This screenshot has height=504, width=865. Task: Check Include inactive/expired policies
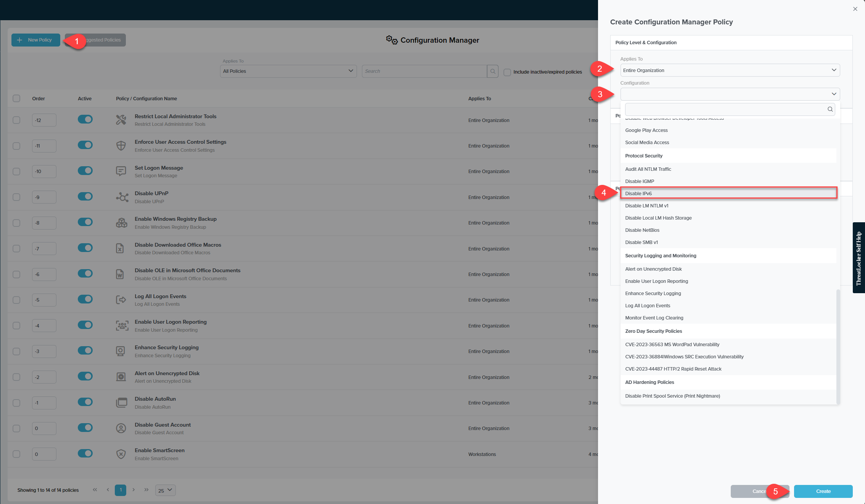(x=507, y=72)
